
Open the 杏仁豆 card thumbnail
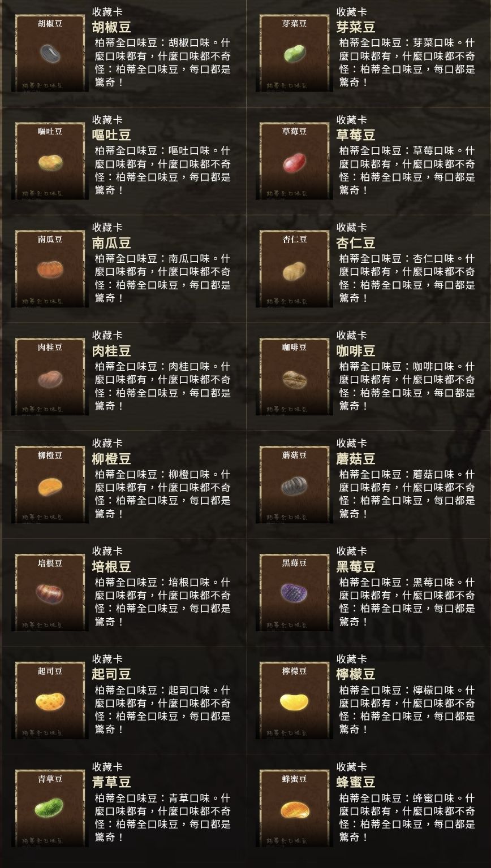click(x=295, y=268)
